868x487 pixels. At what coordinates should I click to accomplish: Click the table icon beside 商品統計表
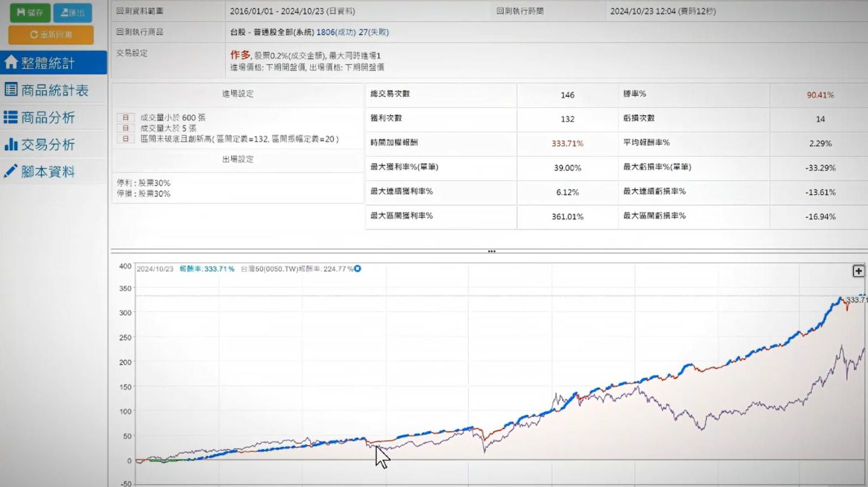click(x=11, y=90)
